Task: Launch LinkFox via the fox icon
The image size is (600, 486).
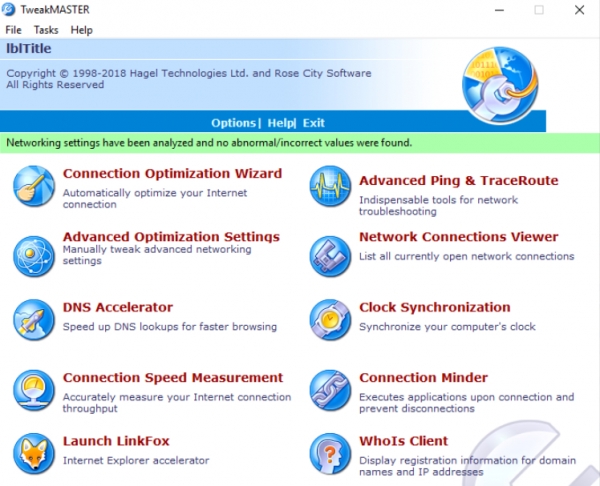Action: click(33, 453)
